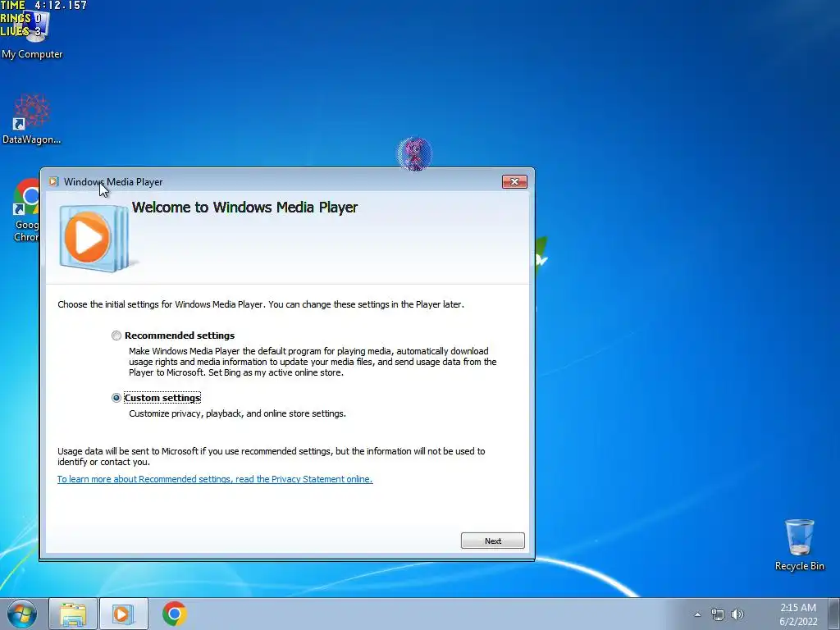Show hidden system tray icons
Image resolution: width=840 pixels, height=630 pixels.
click(697, 614)
